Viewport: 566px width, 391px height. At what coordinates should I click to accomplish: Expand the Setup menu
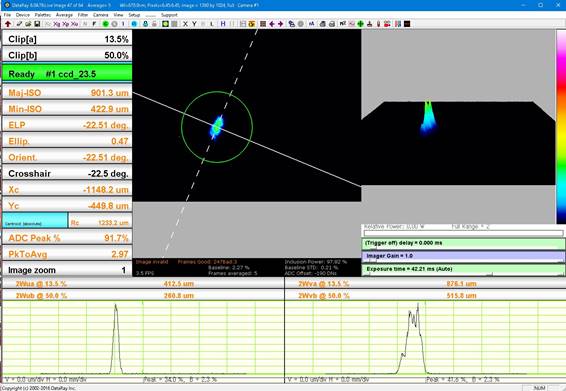click(x=134, y=15)
